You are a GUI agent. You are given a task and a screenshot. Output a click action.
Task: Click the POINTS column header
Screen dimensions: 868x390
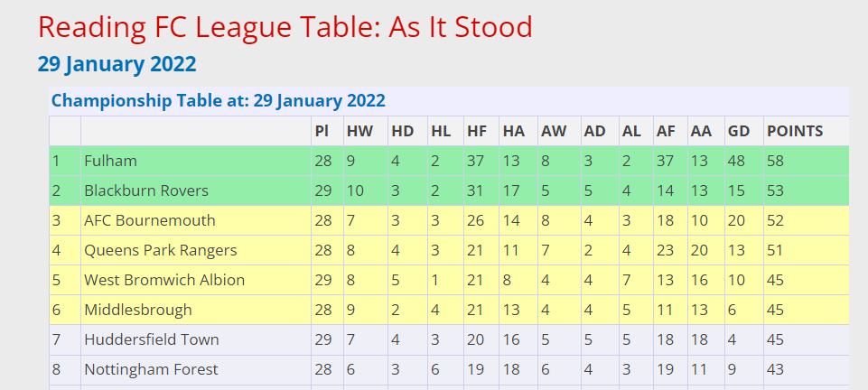tap(795, 131)
